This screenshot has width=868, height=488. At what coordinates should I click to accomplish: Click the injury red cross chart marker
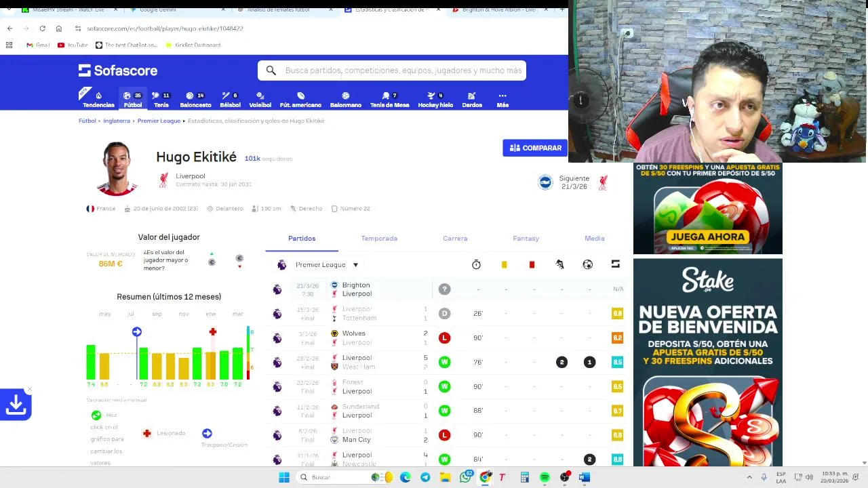[212, 331]
